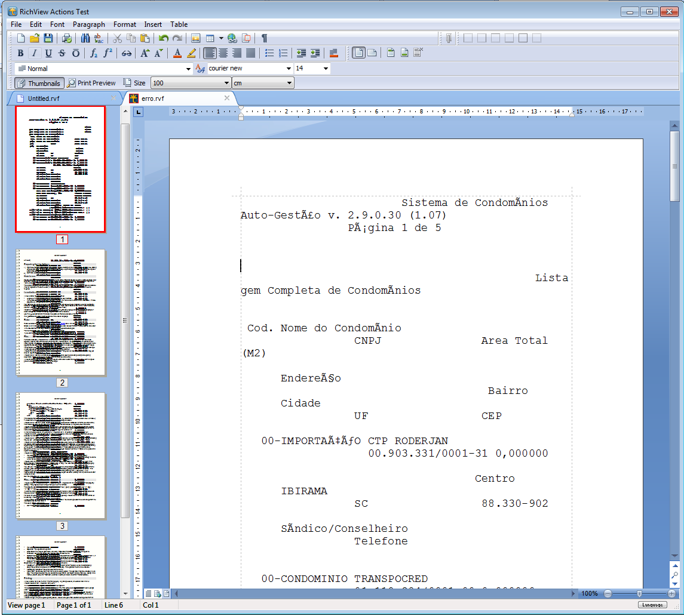Apply subscript formatting
Image resolution: width=684 pixels, height=616 pixels.
pyautogui.click(x=94, y=53)
